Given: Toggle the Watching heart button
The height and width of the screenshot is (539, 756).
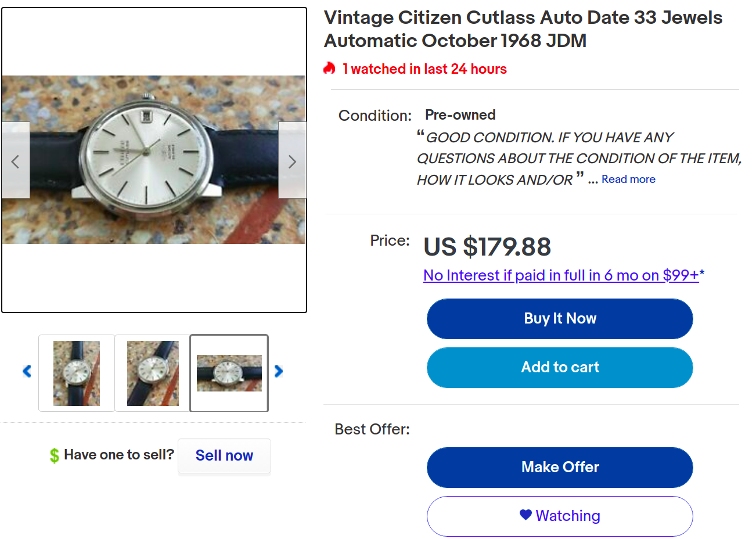Looking at the screenshot, I should (560, 516).
